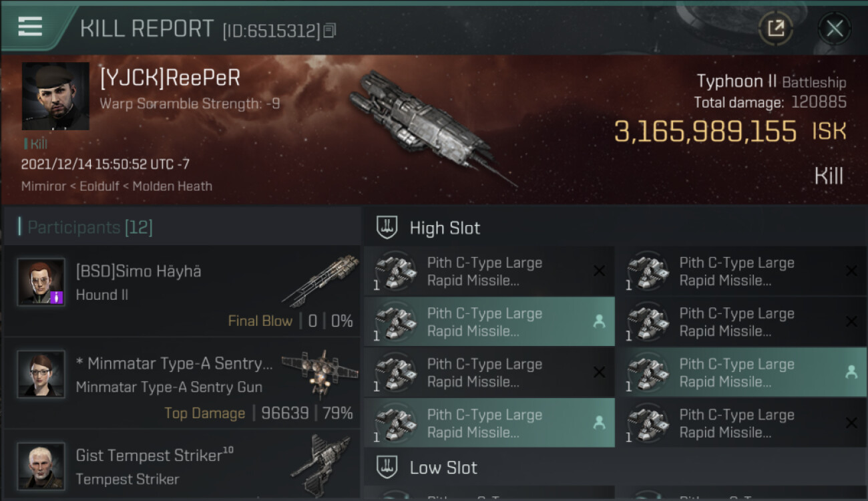Open the [YJCK]ReePeR pilot name
Image resolution: width=868 pixels, height=501 pixels.
click(x=170, y=78)
